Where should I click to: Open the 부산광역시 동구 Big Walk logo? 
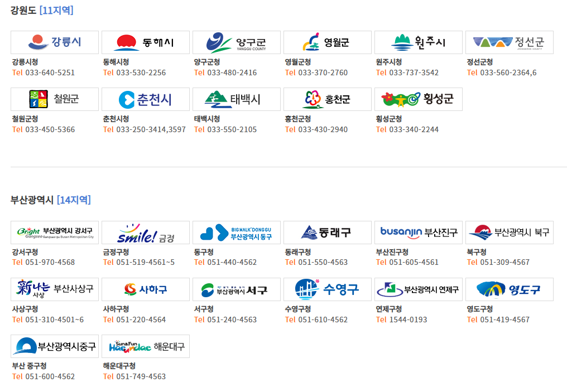[x=237, y=233]
